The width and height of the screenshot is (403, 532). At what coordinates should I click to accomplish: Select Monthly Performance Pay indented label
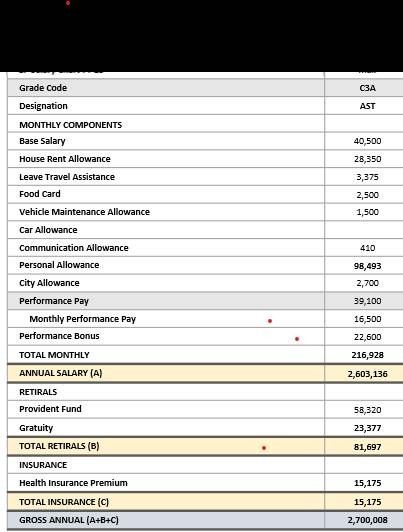82,319
